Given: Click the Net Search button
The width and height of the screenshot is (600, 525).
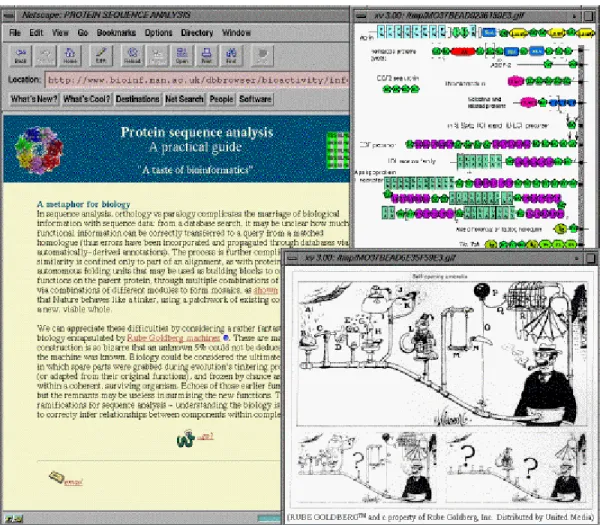Looking at the screenshot, I should pyautogui.click(x=184, y=99).
